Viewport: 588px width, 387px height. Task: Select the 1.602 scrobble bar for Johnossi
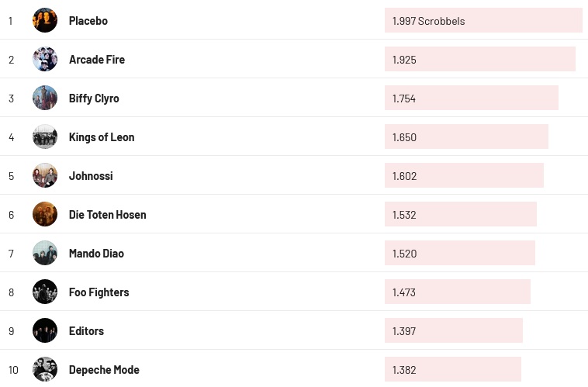point(464,176)
